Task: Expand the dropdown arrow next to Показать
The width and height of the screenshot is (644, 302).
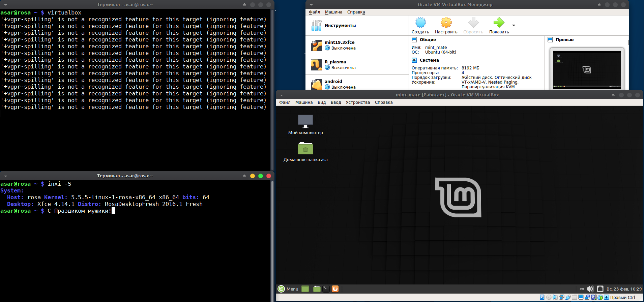Action: (514, 26)
